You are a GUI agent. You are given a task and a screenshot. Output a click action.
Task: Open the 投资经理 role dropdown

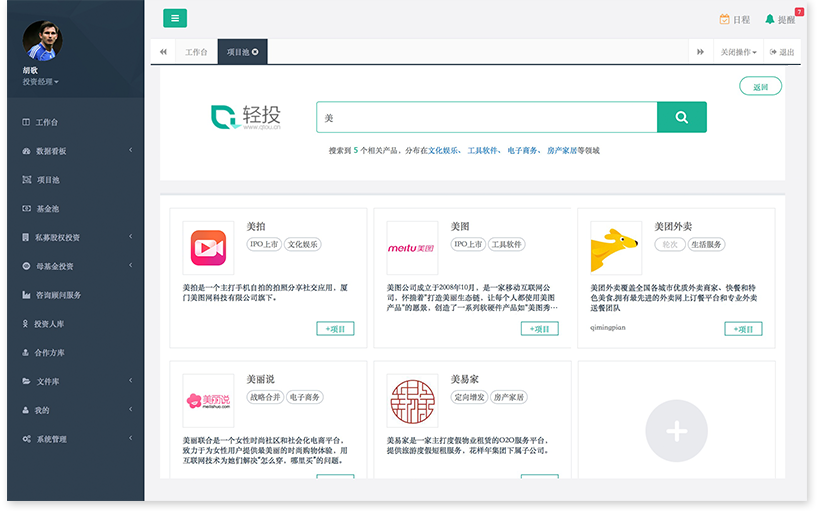click(40, 82)
